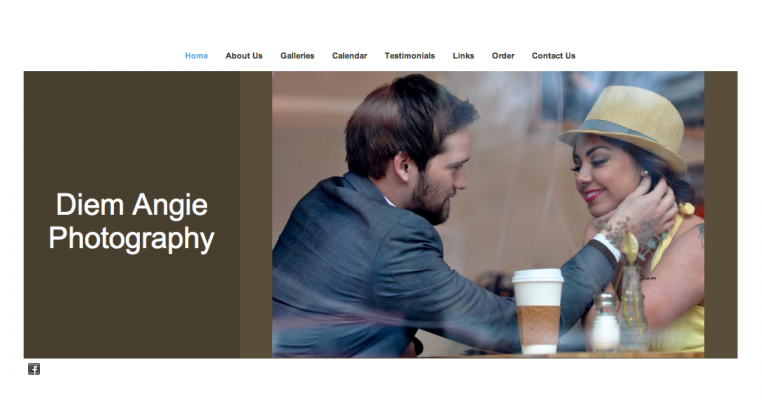The width and height of the screenshot is (762, 400).
Task: Click the smiling woman's face
Action: 606,176
